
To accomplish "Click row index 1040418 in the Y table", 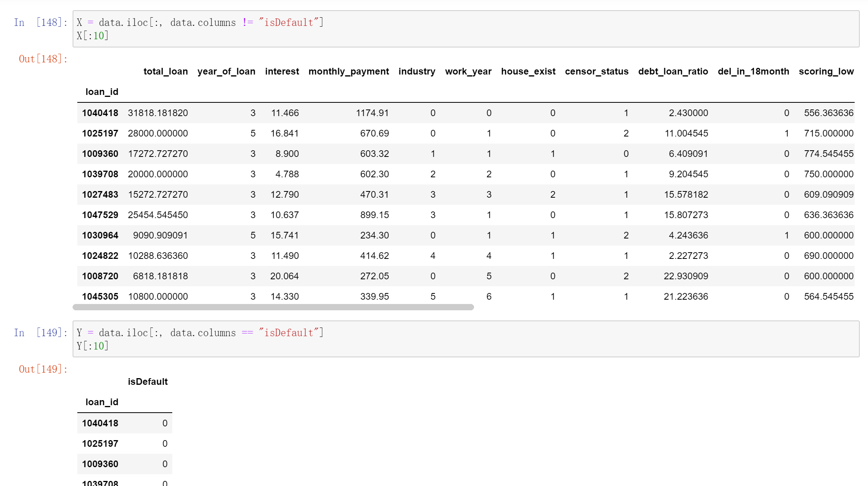I will tap(100, 423).
